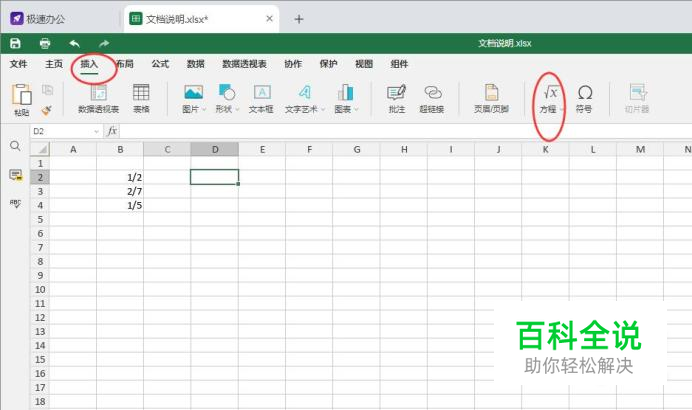Click the Paste (粘贴) icon
This screenshot has height=410, width=692.
coord(22,94)
